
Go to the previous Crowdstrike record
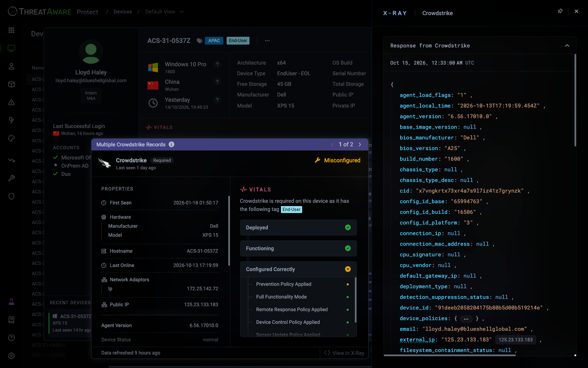(332, 144)
